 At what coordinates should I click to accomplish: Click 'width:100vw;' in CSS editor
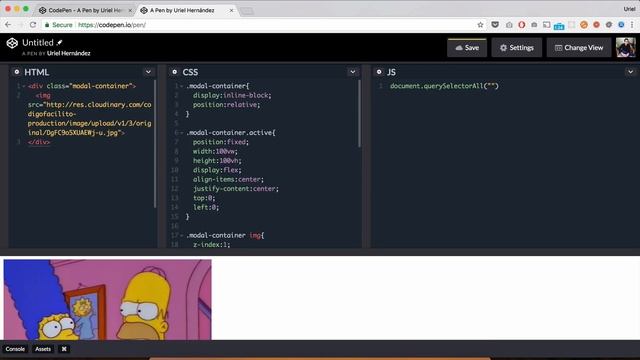215,151
